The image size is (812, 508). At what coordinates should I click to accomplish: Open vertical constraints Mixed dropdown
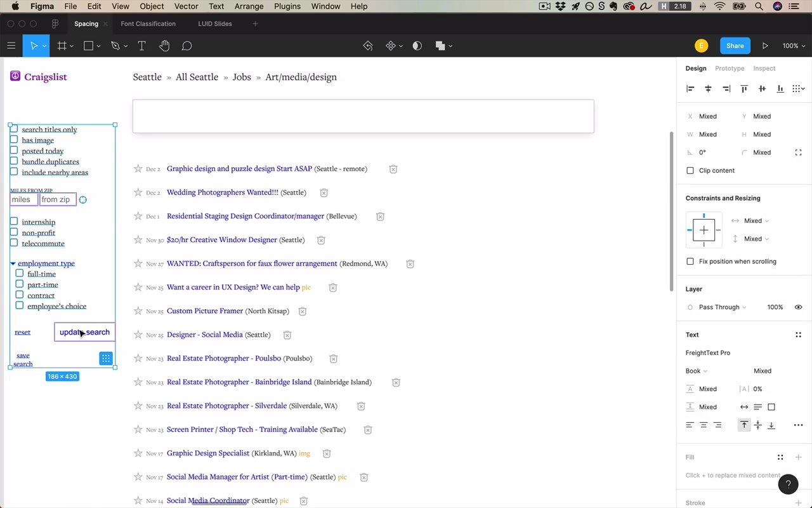756,239
